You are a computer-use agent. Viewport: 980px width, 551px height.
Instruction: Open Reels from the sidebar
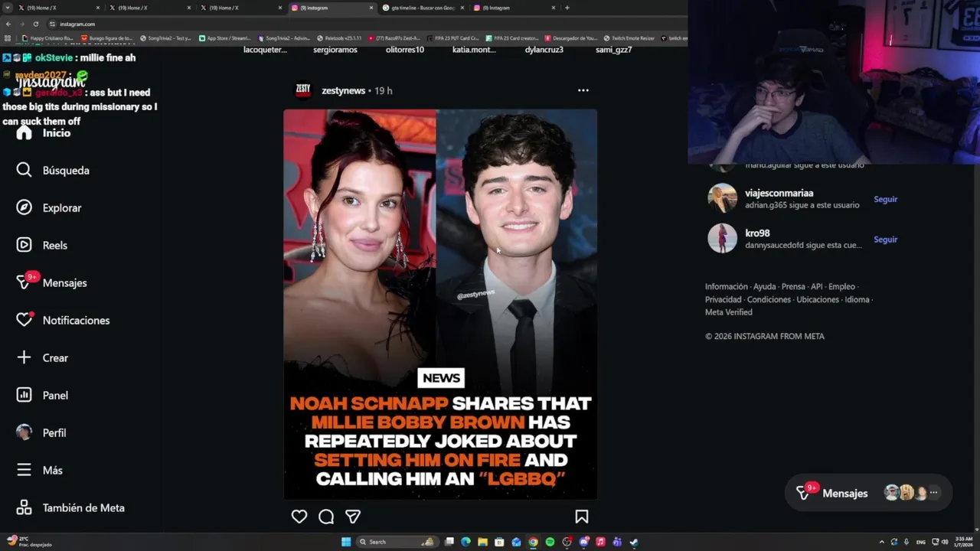[42, 246]
